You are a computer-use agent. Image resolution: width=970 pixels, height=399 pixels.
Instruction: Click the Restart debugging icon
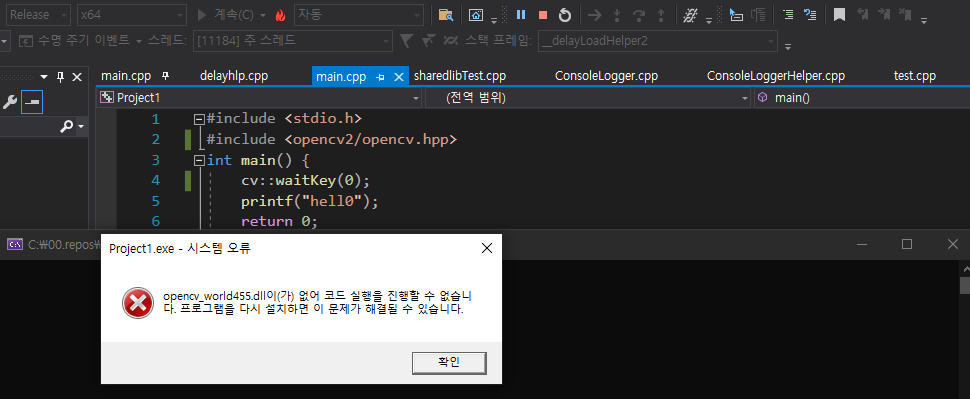pos(565,15)
